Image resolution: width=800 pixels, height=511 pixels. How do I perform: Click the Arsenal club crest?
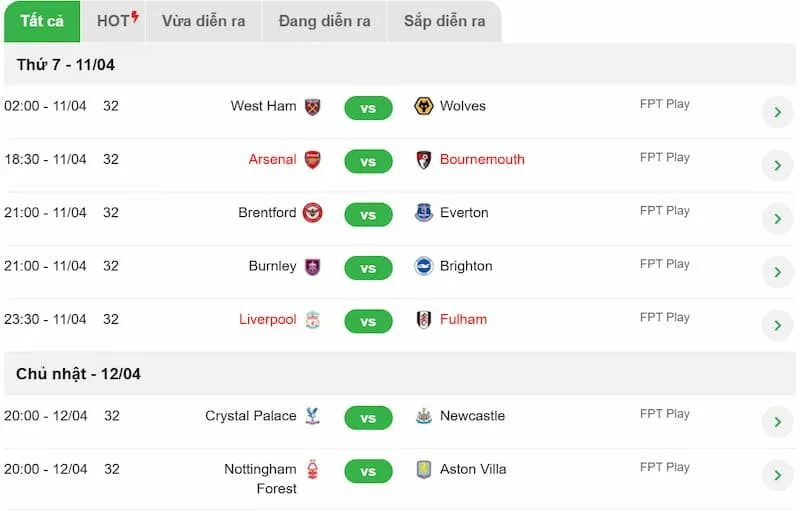coord(313,159)
